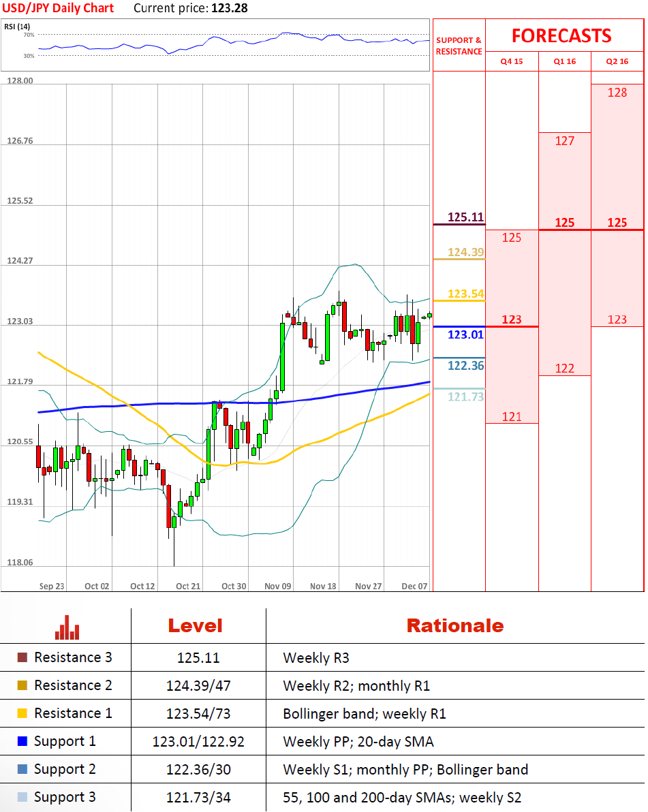Viewport: 648px width, 812px height.
Task: Click the Support 2 steel-blue color swatch
Action: tap(22, 769)
